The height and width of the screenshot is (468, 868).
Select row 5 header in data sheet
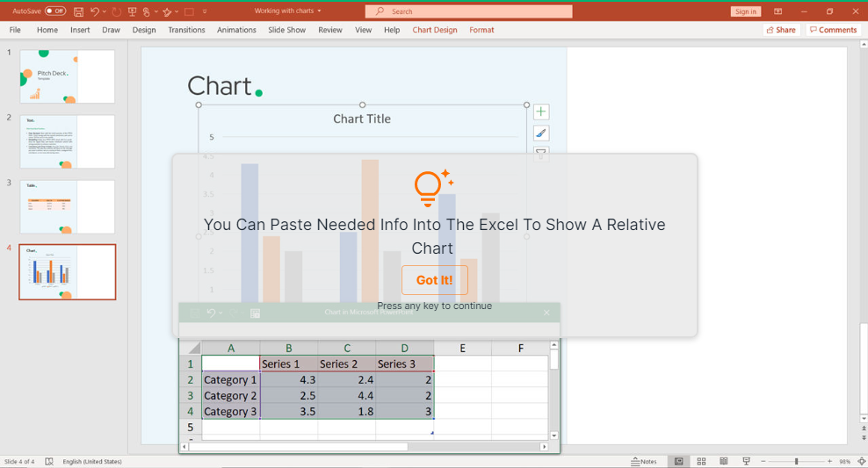pyautogui.click(x=191, y=427)
